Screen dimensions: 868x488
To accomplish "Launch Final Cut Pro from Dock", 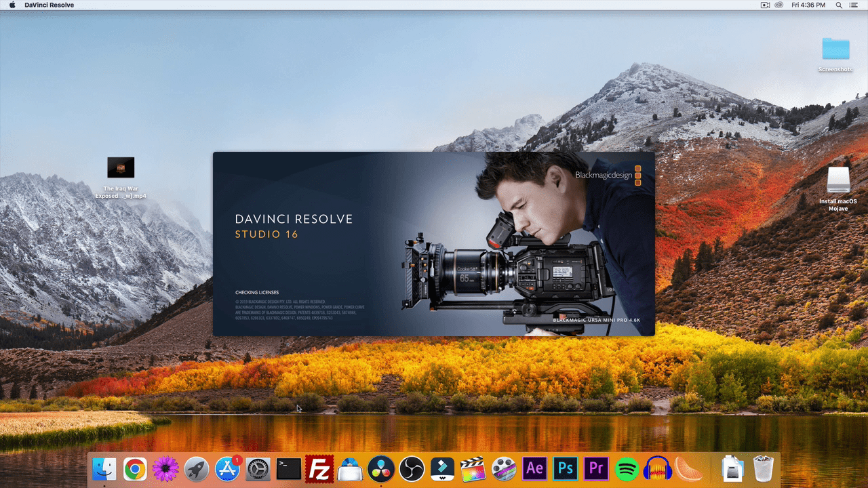I will pos(473,468).
